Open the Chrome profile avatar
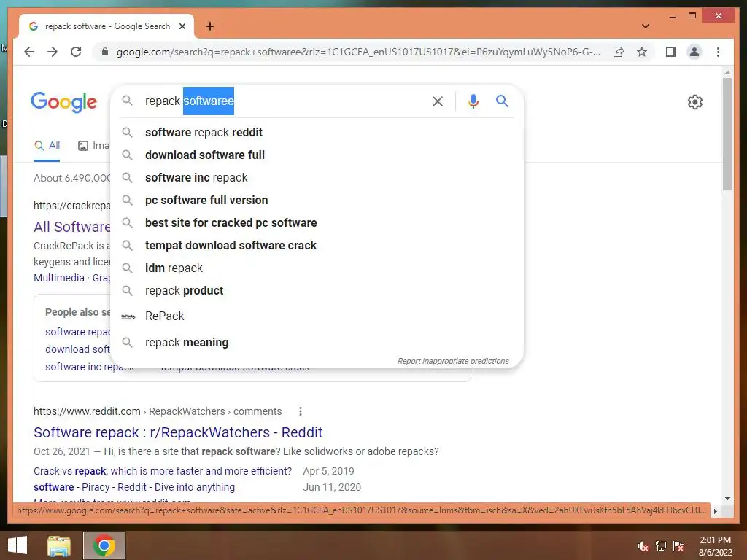747x560 pixels. click(694, 52)
